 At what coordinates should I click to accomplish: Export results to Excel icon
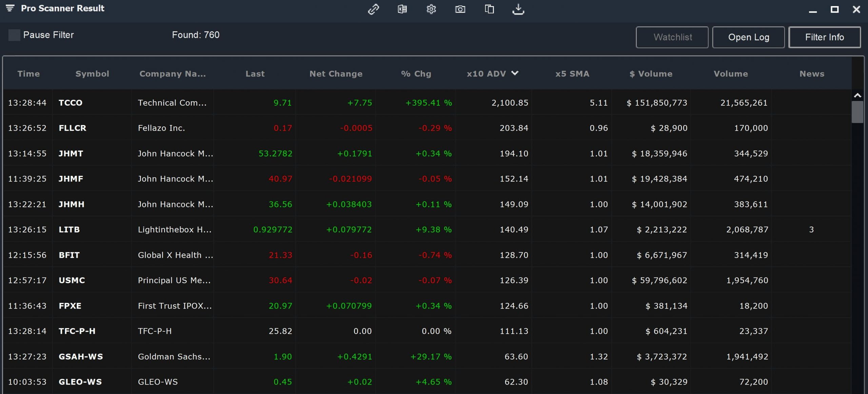402,9
